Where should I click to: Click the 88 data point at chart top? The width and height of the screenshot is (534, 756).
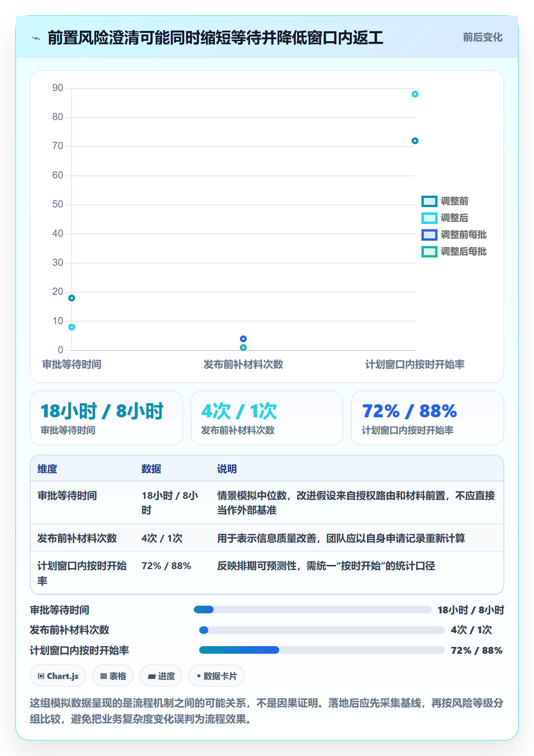point(415,94)
